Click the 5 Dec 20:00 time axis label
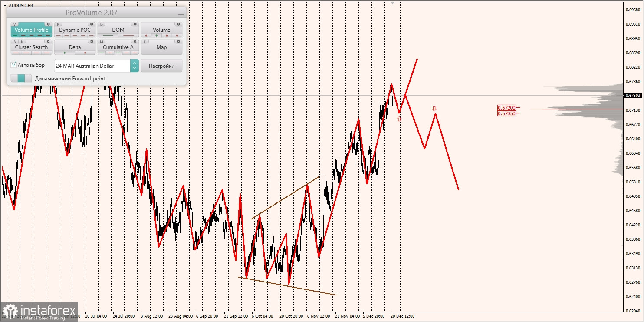This screenshot has height=322, width=644. tap(374, 316)
